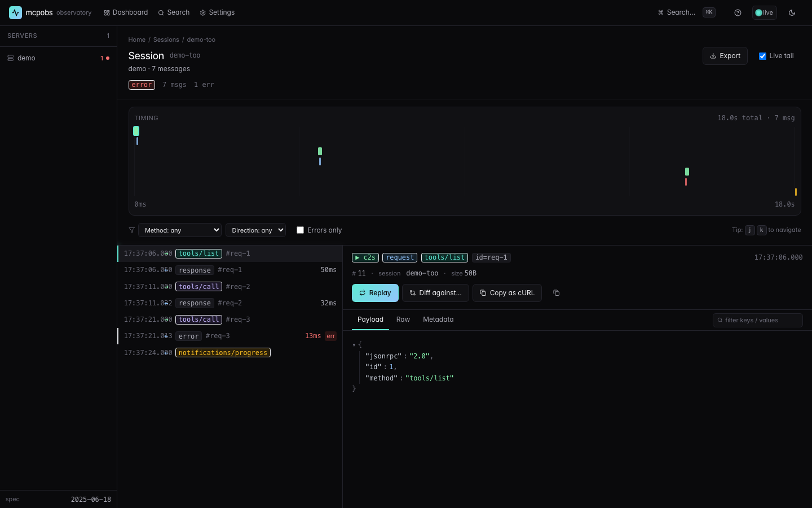Click the 2025-06-18 spec version text

(x=91, y=500)
